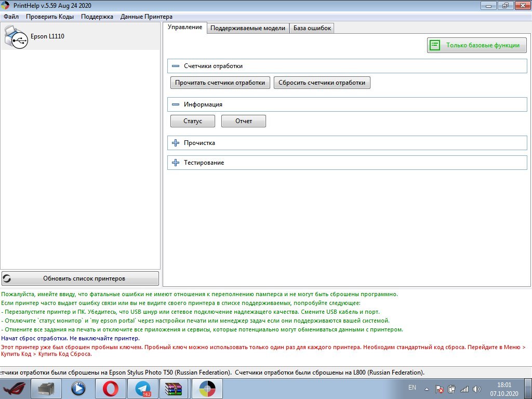Open network signal tray icon
Viewport: 532px width, 399px height.
(x=464, y=389)
